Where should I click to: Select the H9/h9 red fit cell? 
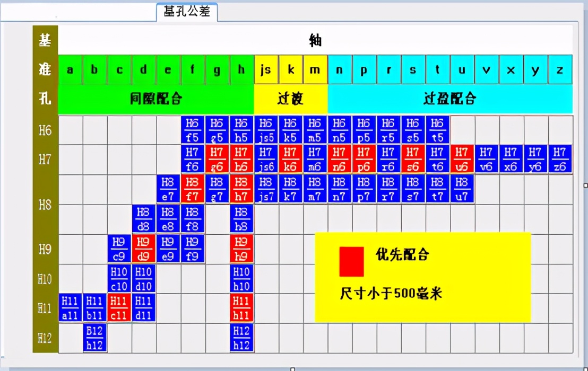click(x=241, y=249)
